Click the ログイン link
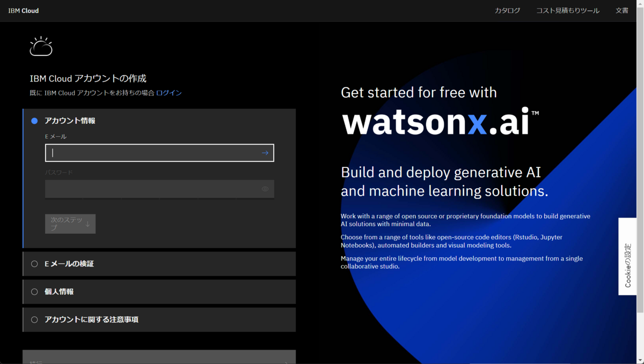This screenshot has height=364, width=644. [x=169, y=93]
